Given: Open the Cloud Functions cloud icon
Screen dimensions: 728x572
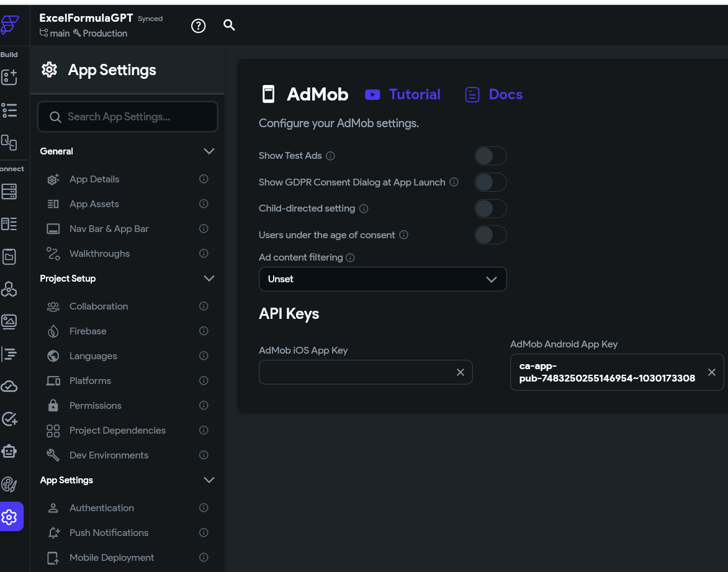Looking at the screenshot, I should 9,387.
